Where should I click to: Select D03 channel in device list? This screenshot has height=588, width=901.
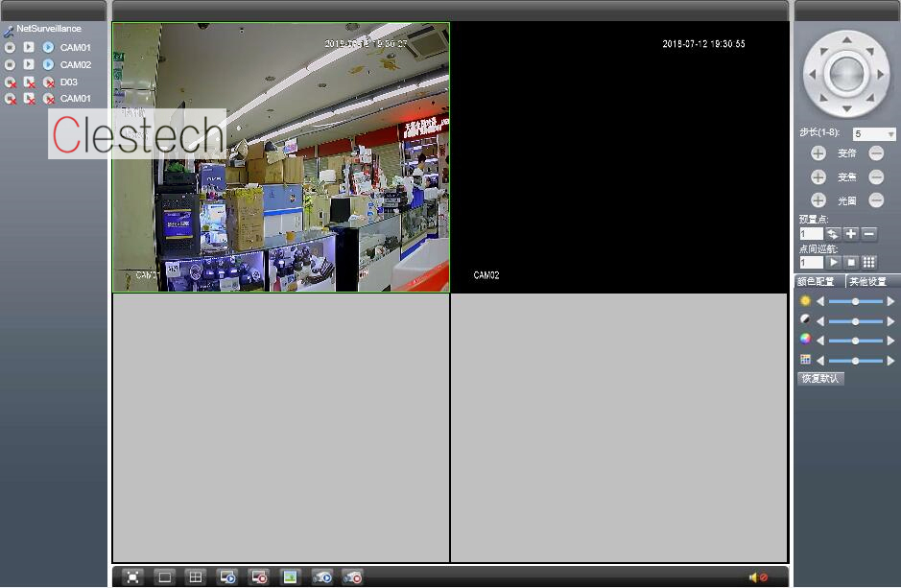click(x=69, y=82)
